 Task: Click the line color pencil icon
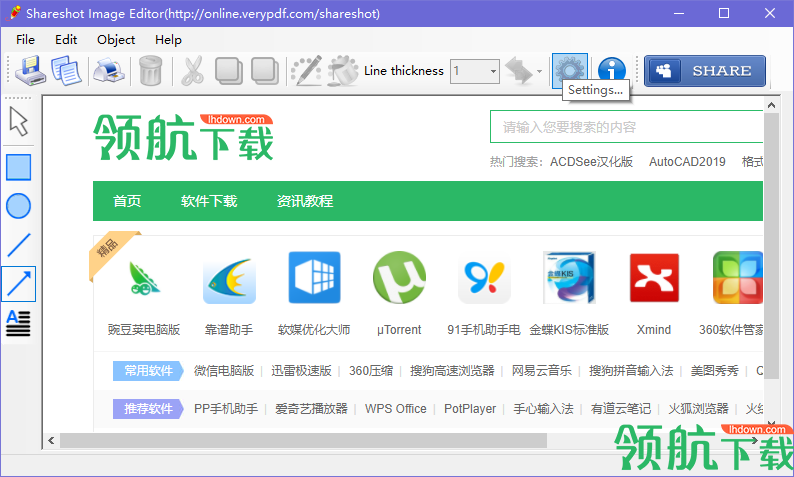pos(307,70)
